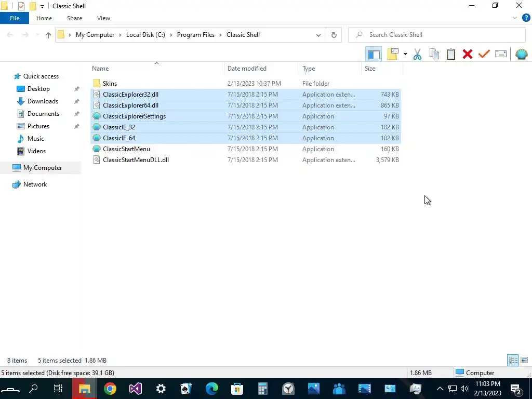The height and width of the screenshot is (399, 532).
Task: Switch to the View ribbon tab
Action: pos(103,18)
